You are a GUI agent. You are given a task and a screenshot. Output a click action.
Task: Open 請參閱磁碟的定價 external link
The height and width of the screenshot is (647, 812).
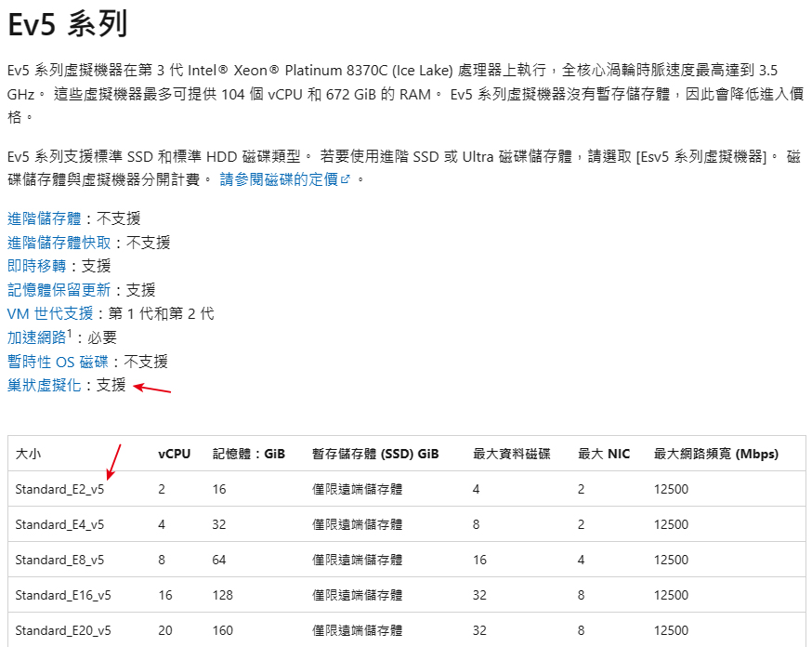point(285,179)
